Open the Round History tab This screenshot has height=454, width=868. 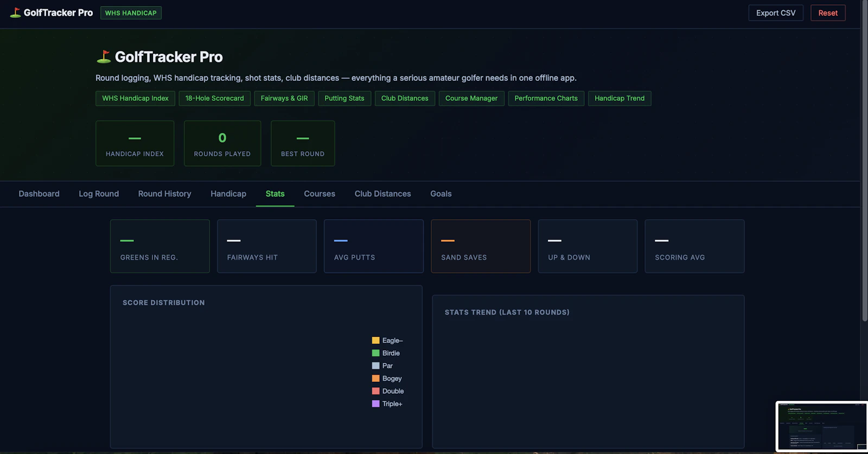pyautogui.click(x=165, y=194)
